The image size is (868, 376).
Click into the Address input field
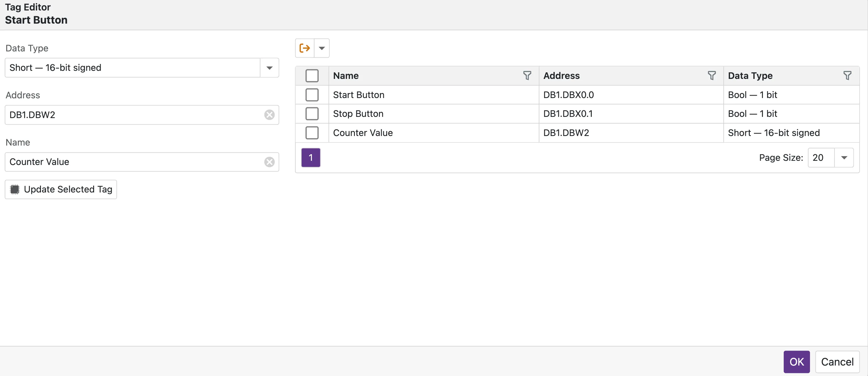point(135,115)
